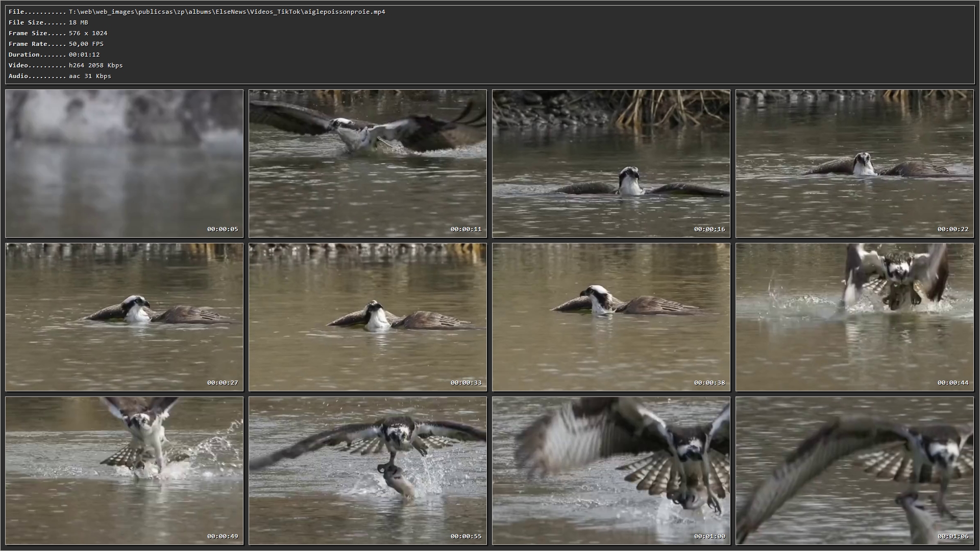Open the thumbnail labeled 00:00:16

(x=611, y=163)
